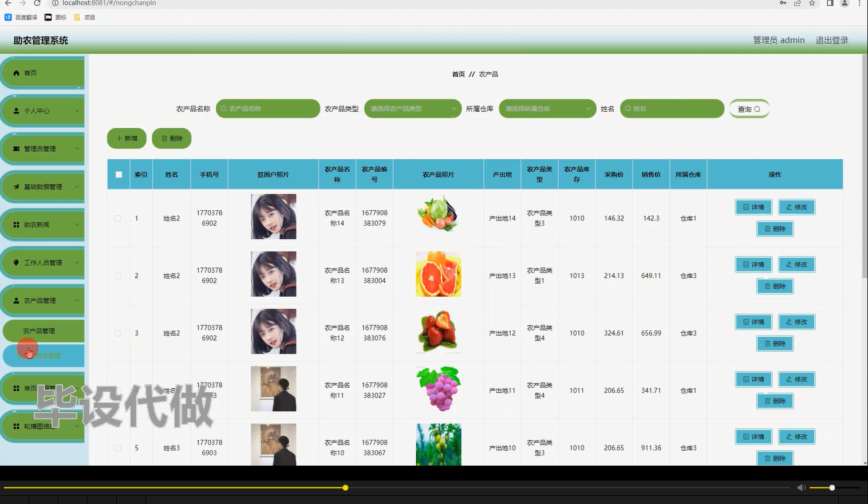868x504 pixels.
Task: Expand the 工作人员管理 sidebar menu
Action: [43, 263]
